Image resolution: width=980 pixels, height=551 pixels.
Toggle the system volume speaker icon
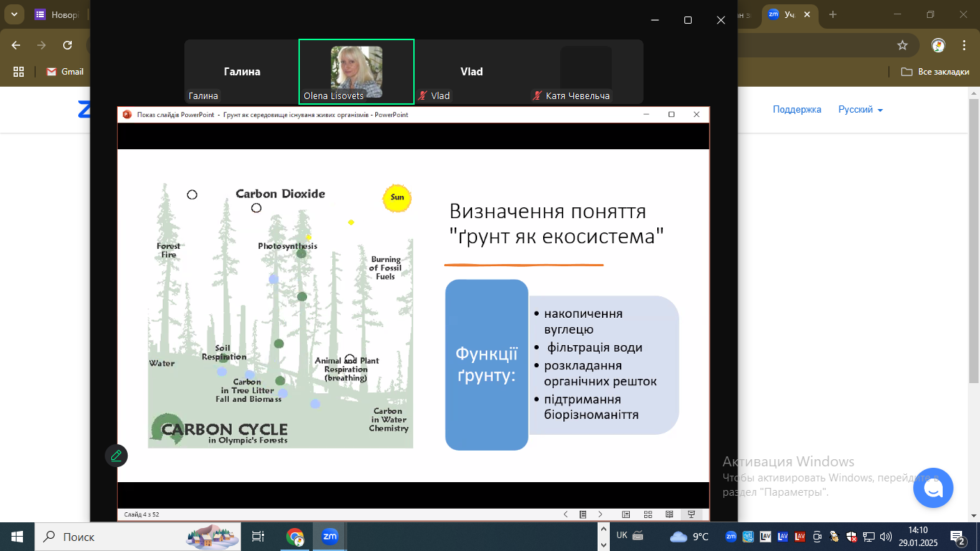point(886,537)
